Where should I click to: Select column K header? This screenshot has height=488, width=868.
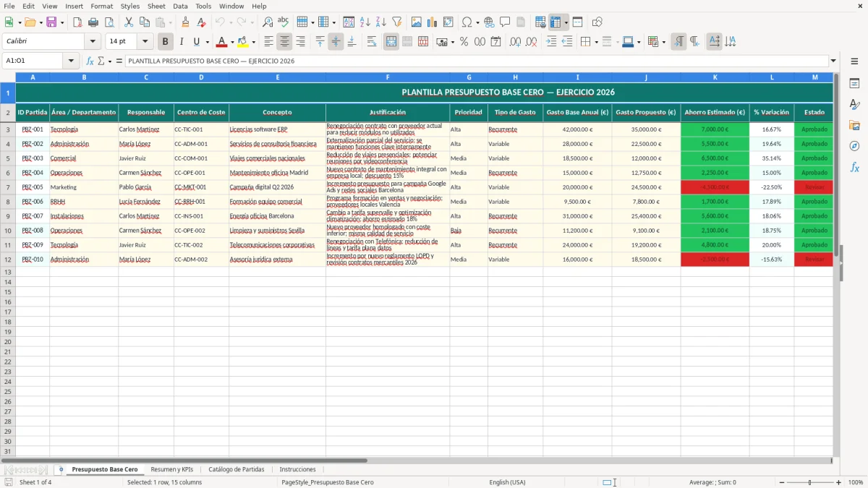715,77
